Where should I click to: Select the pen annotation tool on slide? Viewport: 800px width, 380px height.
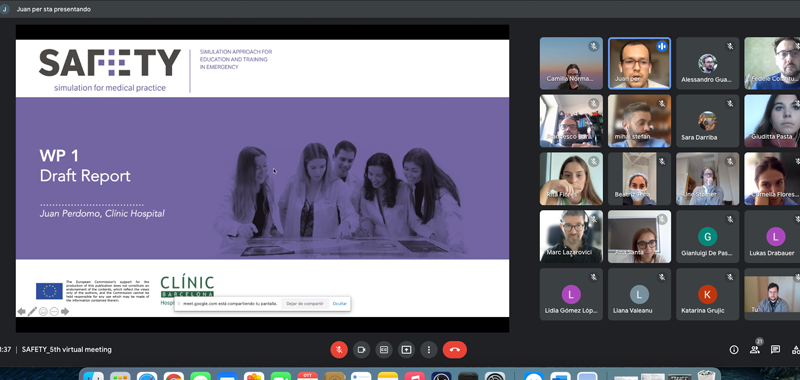click(32, 311)
